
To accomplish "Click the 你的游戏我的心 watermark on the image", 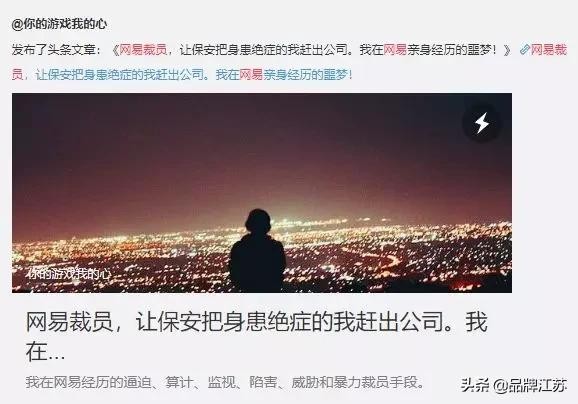I will 69,274.
